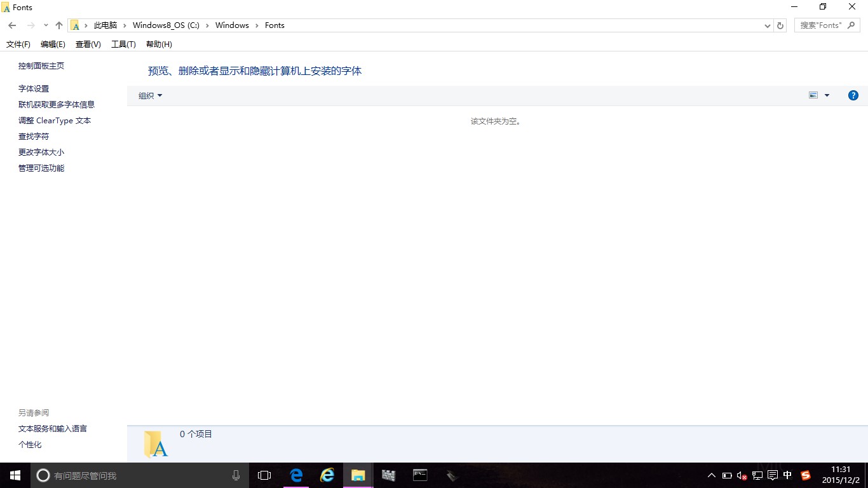Expand chevron after Windows in address path

257,25
